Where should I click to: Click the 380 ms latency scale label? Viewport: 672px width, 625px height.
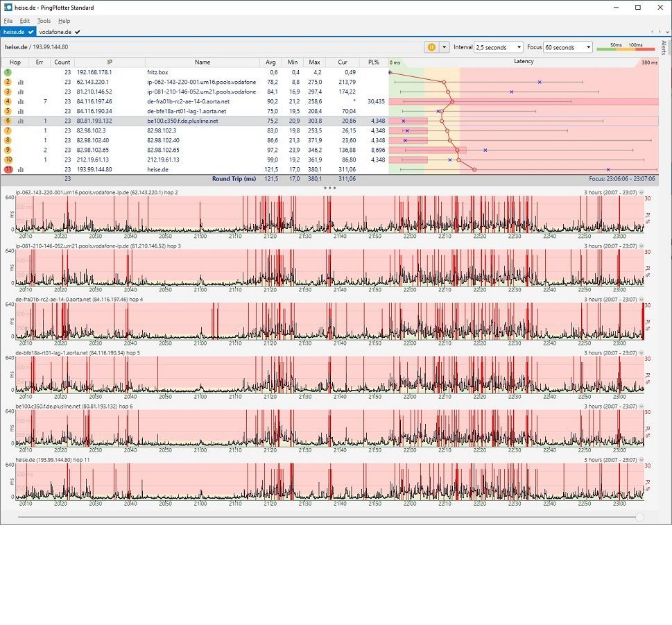(649, 62)
